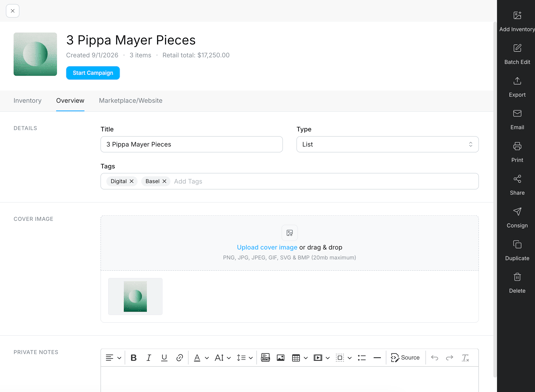Click the header list cover thumbnail
Viewport: 535px width, 392px height.
(x=35, y=54)
